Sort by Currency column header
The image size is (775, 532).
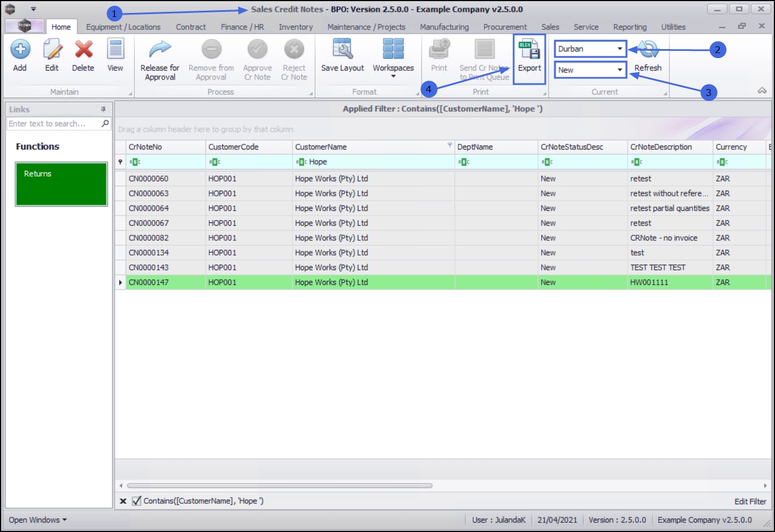pyautogui.click(x=739, y=147)
